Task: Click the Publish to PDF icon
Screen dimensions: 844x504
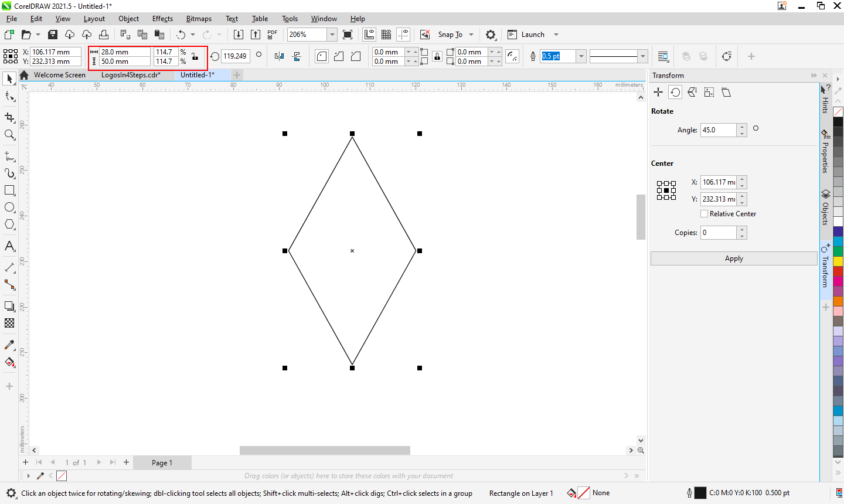Action: coord(273,35)
